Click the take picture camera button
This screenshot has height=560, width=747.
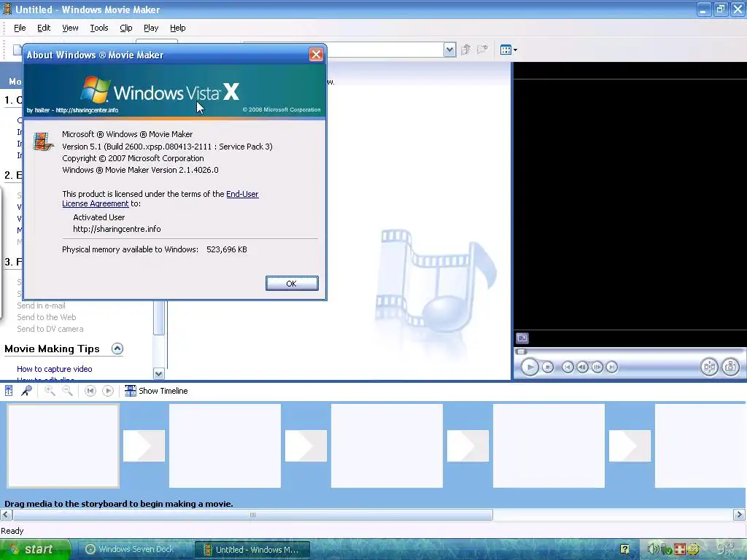click(731, 367)
